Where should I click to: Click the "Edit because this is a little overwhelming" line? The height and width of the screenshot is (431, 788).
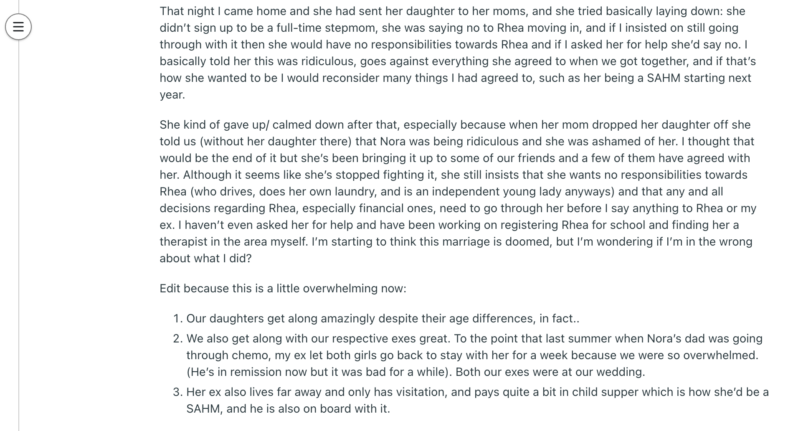click(x=283, y=288)
